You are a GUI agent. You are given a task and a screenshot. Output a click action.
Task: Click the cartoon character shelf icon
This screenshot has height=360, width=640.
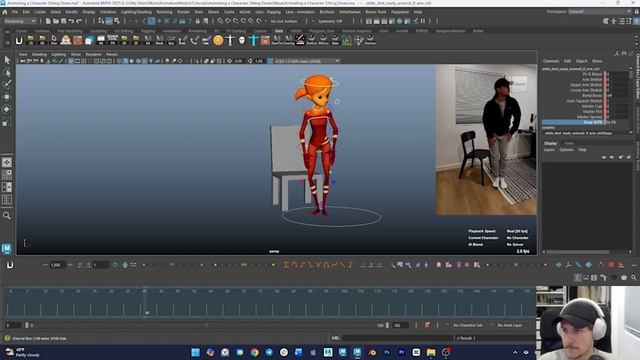[x=66, y=40]
